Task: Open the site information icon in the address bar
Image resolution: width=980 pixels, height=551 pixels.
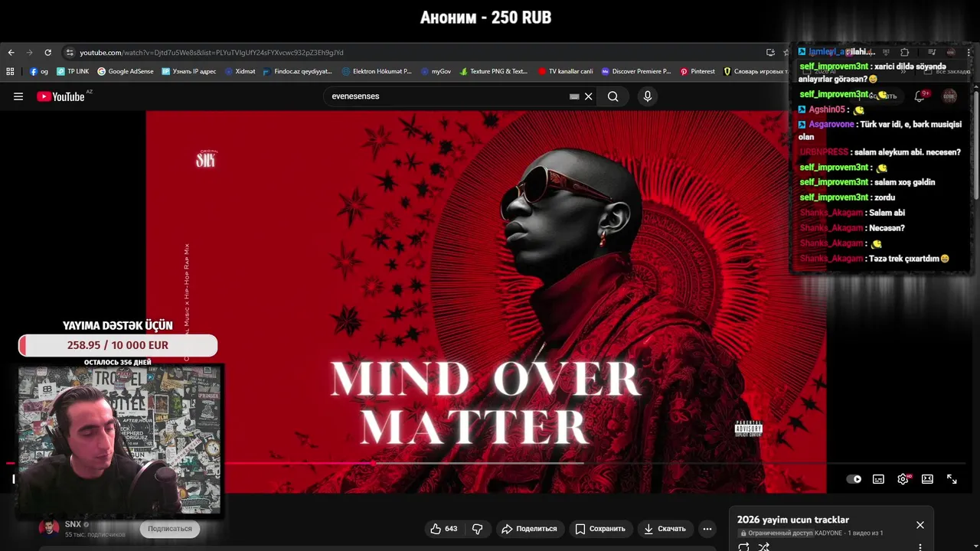Action: click(x=70, y=53)
